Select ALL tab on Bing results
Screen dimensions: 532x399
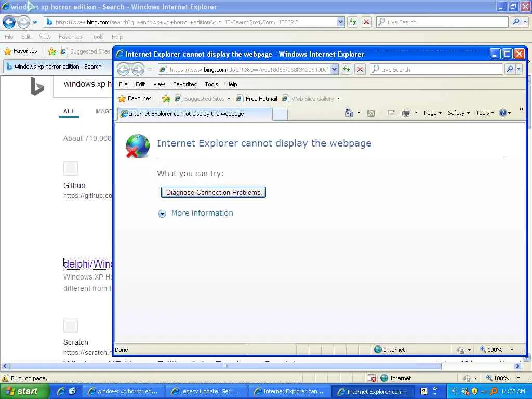click(x=69, y=111)
